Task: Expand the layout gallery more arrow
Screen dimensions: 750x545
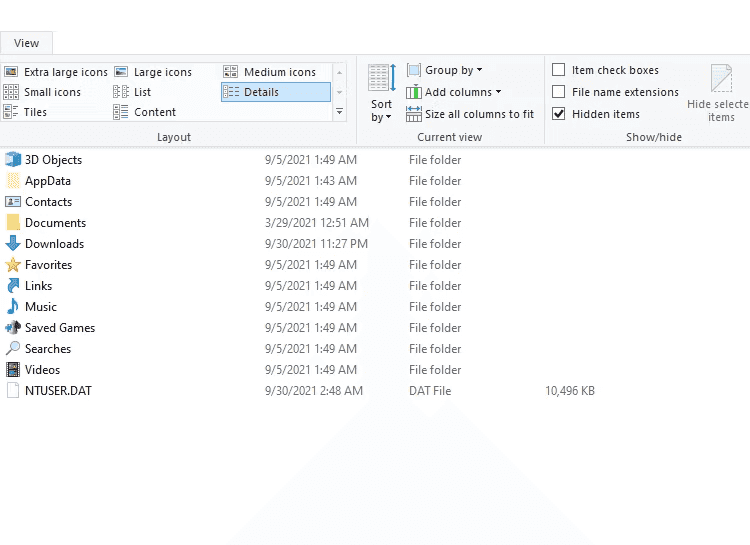Action: (x=340, y=111)
